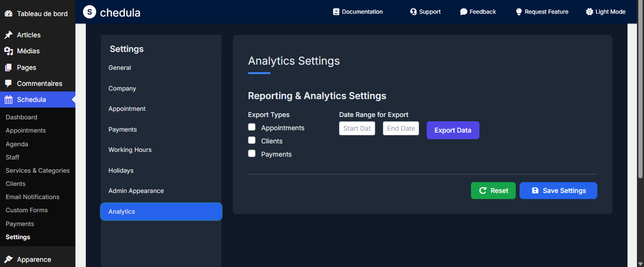Click the Light Mode sun icon

pyautogui.click(x=589, y=12)
